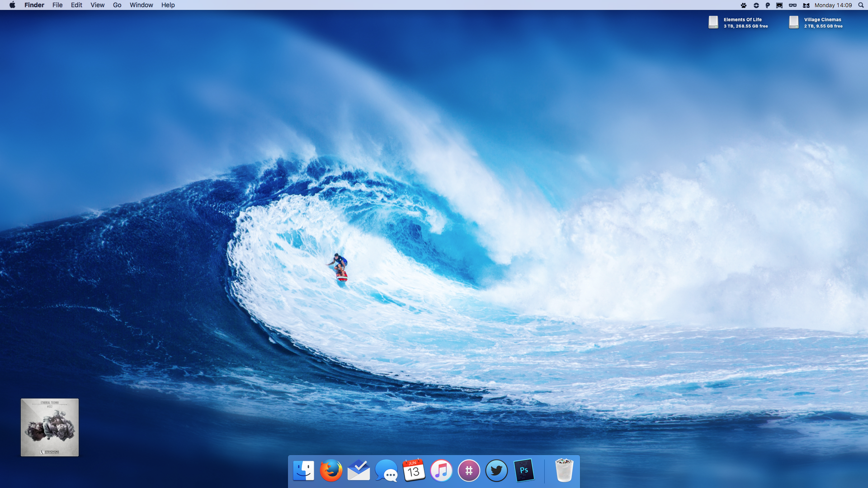This screenshot has width=868, height=488.
Task: Open Finder from the Dock
Action: [303, 470]
